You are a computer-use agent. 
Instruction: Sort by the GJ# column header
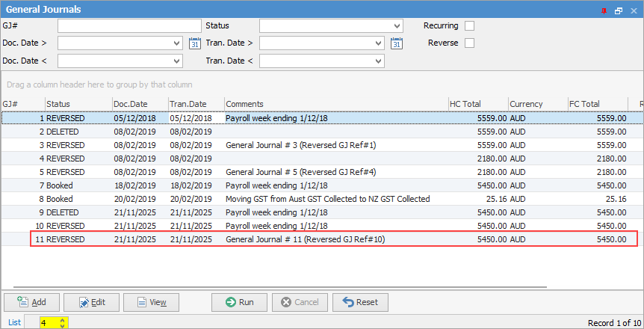(23, 104)
